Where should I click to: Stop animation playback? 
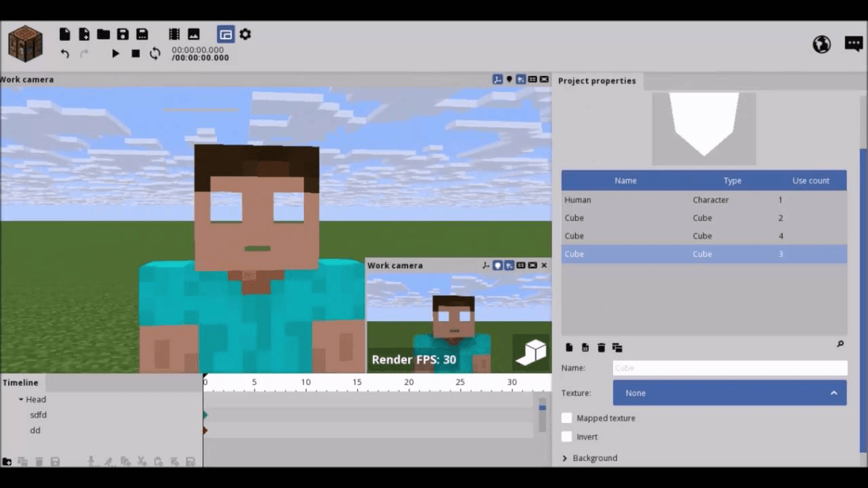(x=135, y=53)
